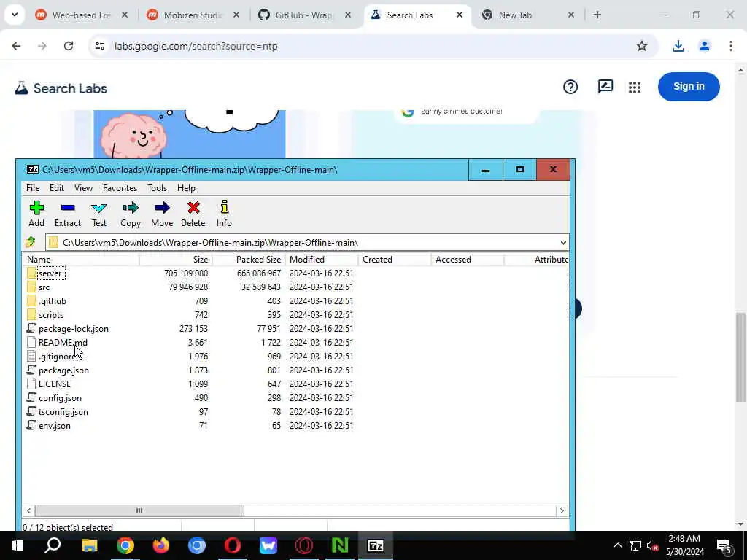Open Chrome three-dot menu
The height and width of the screenshot is (560, 747).
731,46
